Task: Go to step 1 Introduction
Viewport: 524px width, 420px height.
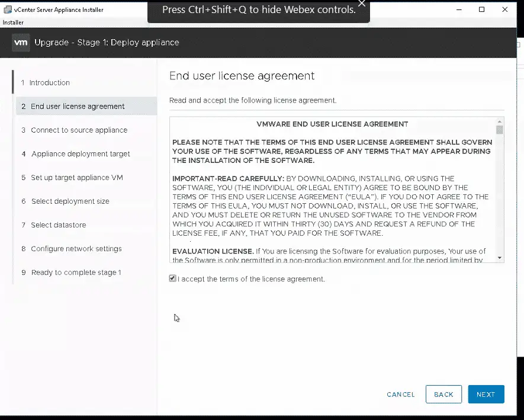Action: (46, 82)
